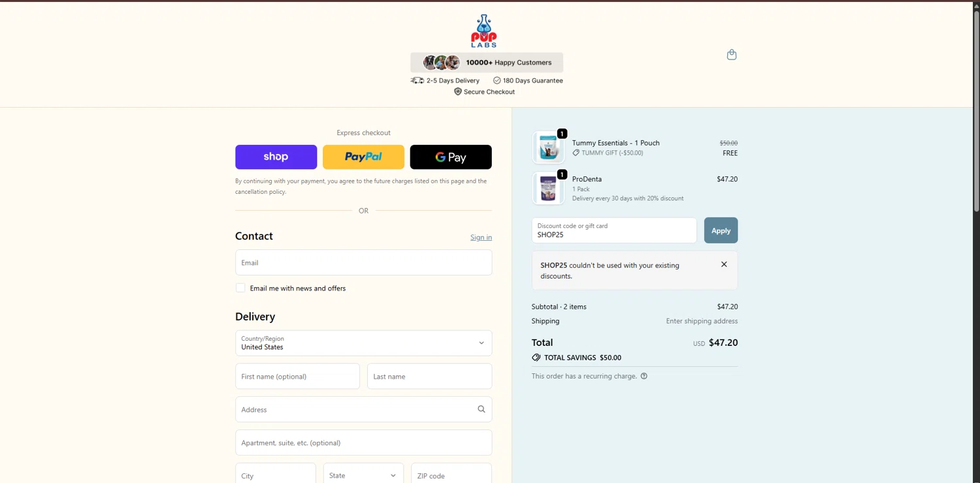Follow the Sign in link
The height and width of the screenshot is (483, 980).
coord(481,237)
